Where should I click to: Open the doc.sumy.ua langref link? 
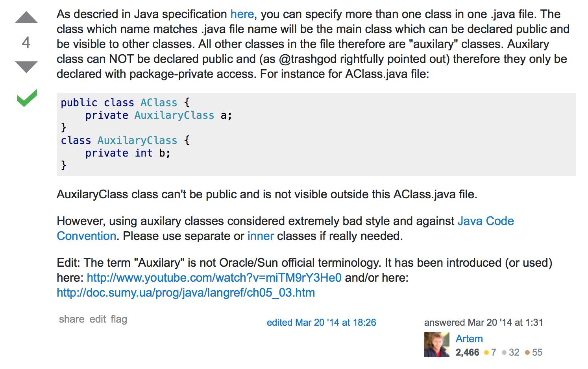(x=186, y=293)
